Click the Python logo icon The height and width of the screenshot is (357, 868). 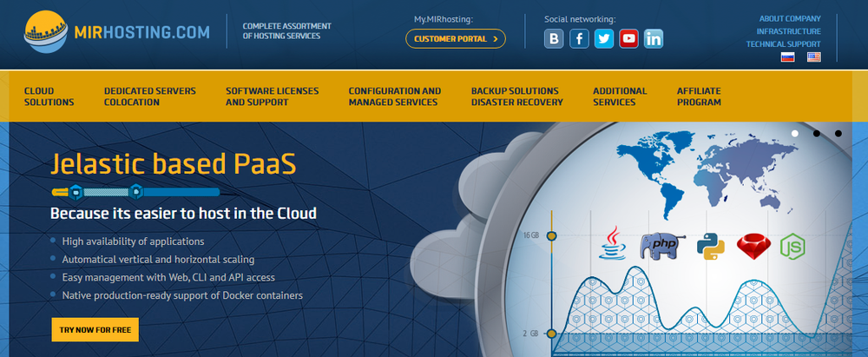[x=711, y=246]
